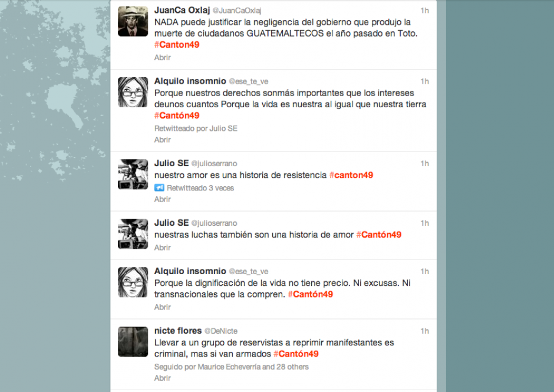Viewport: 554px width, 392px height.
Task: Expand the tweet retweeted by Julio SE
Action: [162, 140]
